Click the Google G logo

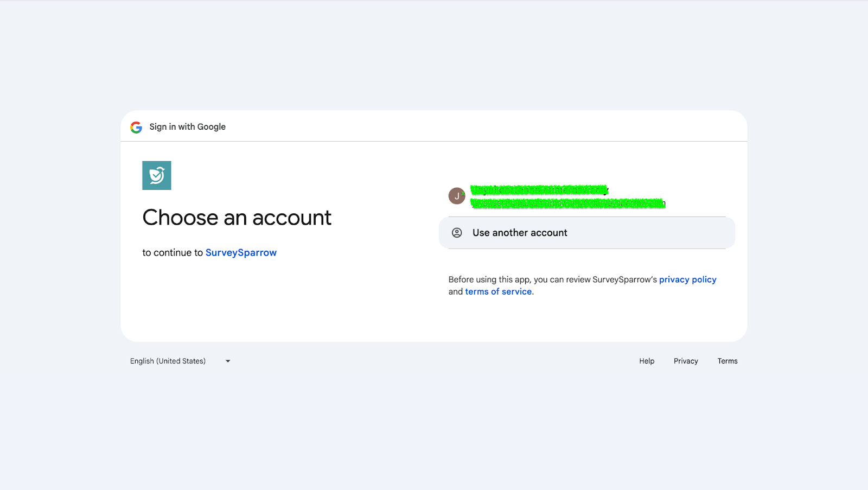pyautogui.click(x=136, y=127)
